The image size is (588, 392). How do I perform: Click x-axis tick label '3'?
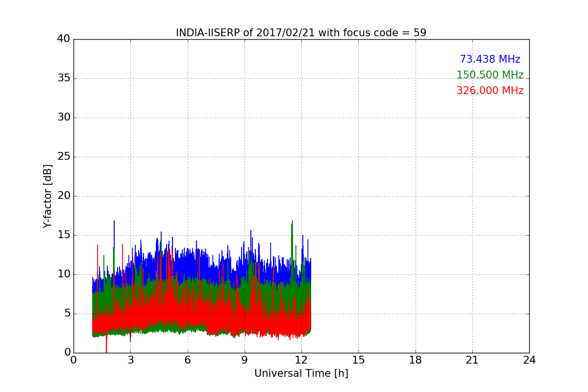coord(130,360)
